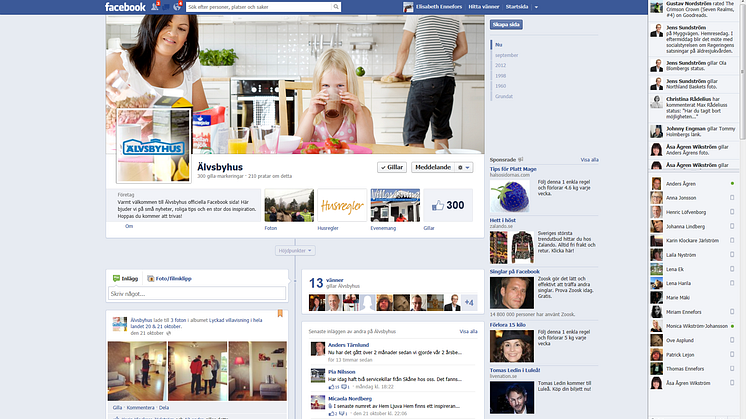Open Elisabeth Ennefors profile picture in top bar
Viewport: 746px width, 419px height.
click(408, 7)
